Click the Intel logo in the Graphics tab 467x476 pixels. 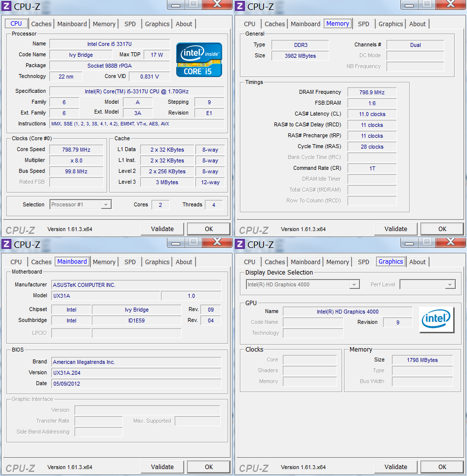point(436,319)
